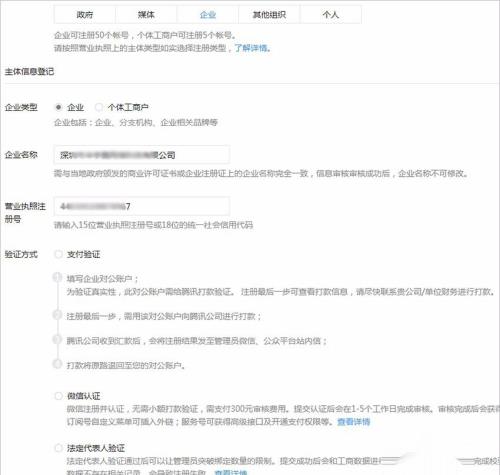
Task: Switch to the 媒体 tab
Action: click(146, 15)
